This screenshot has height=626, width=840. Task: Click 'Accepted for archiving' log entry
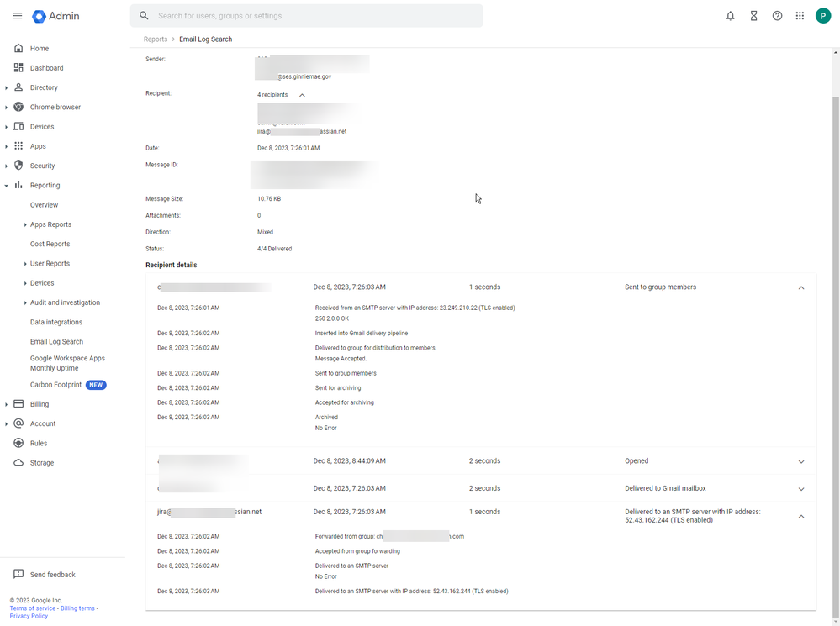point(345,402)
